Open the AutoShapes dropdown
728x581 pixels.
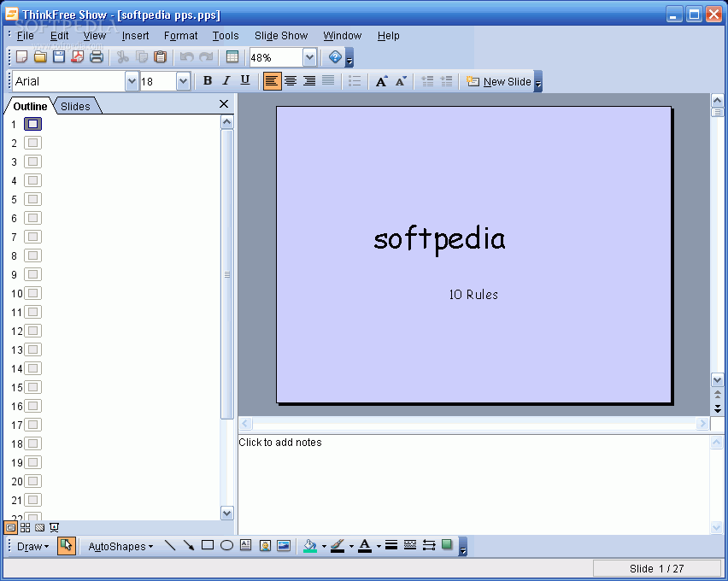120,547
